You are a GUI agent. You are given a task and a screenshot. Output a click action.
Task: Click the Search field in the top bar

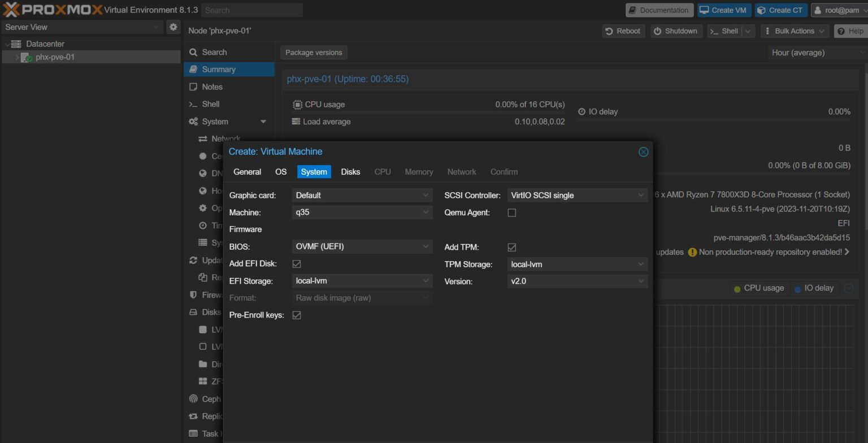(252, 10)
